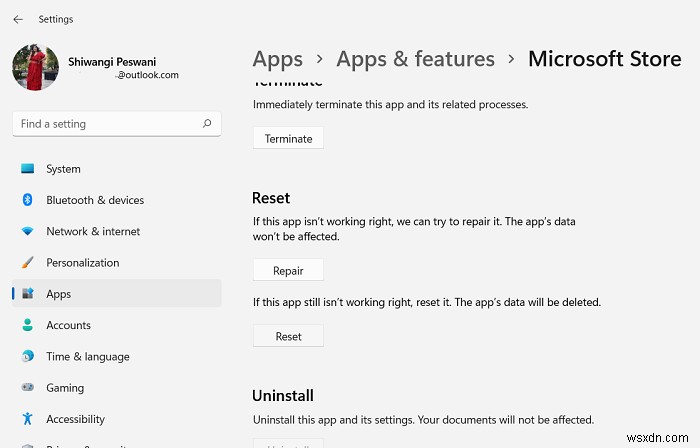
Task: Go to Apps breadcrumb
Action: tap(278, 60)
